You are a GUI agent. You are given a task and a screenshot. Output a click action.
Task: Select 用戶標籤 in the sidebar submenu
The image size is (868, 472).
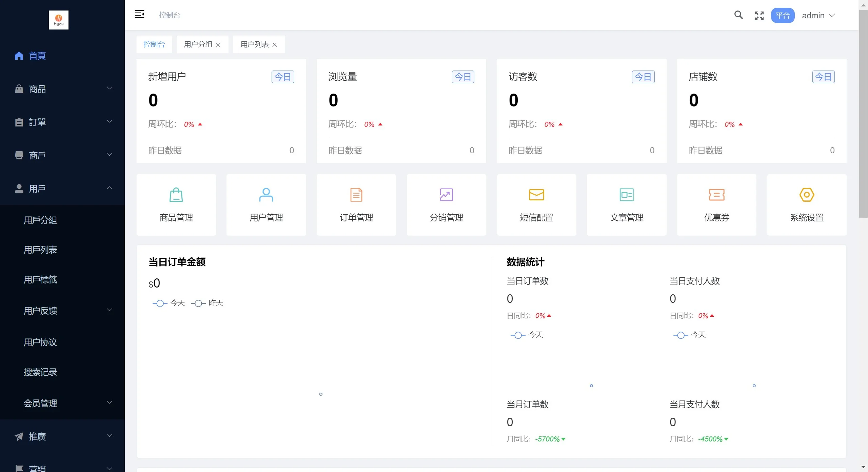[x=40, y=280]
